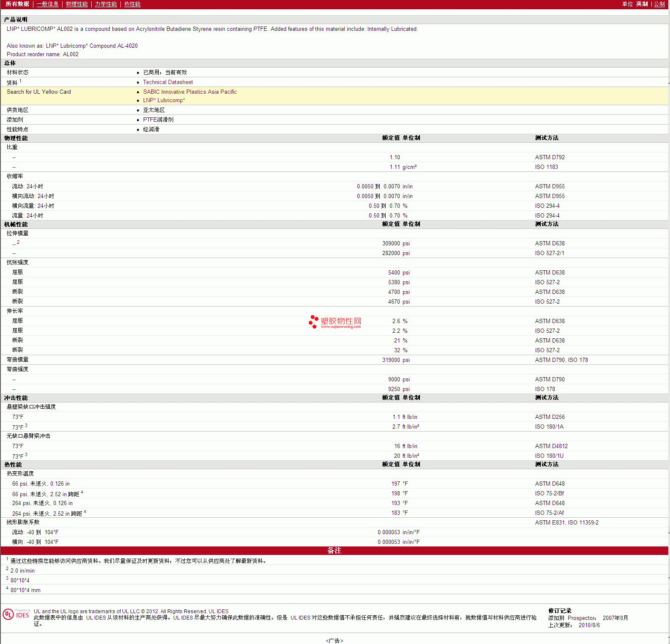The image size is (670, 644).
Task: Click the 2010/8/6 last updated date
Action: [589, 625]
